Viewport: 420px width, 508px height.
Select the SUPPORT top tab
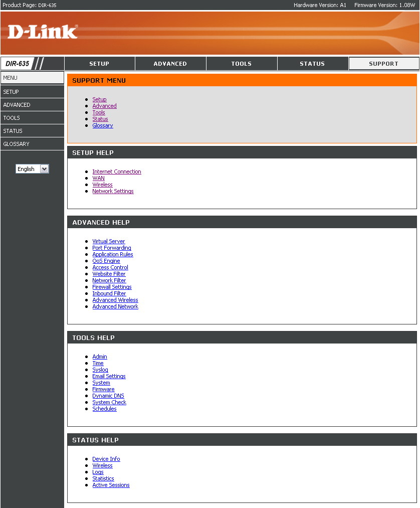pyautogui.click(x=384, y=64)
